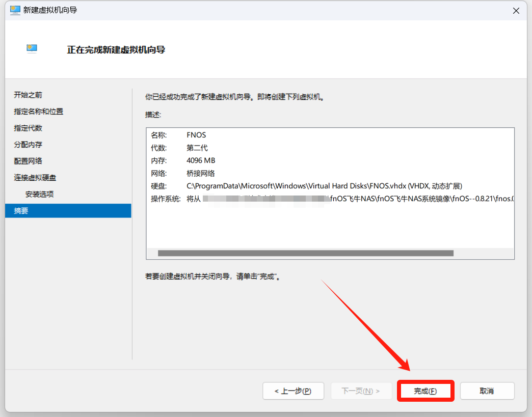Click the greyed-out 下一页 button

coord(361,391)
